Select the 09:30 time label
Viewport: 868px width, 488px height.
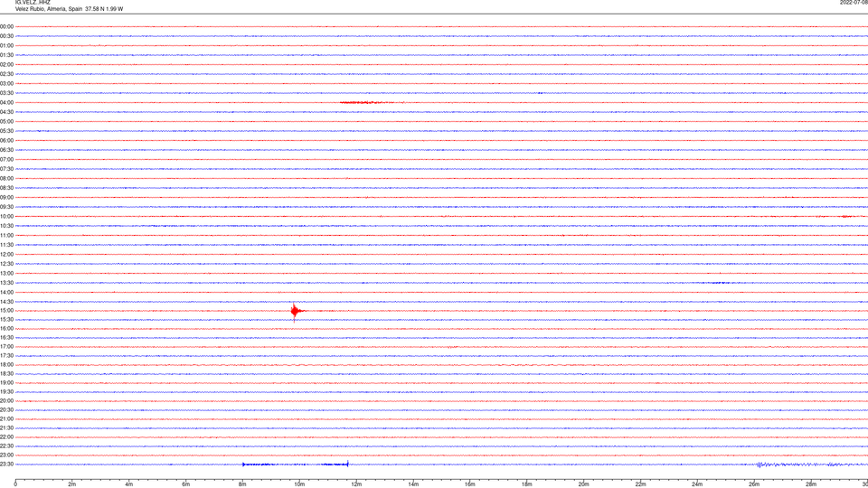point(6,207)
